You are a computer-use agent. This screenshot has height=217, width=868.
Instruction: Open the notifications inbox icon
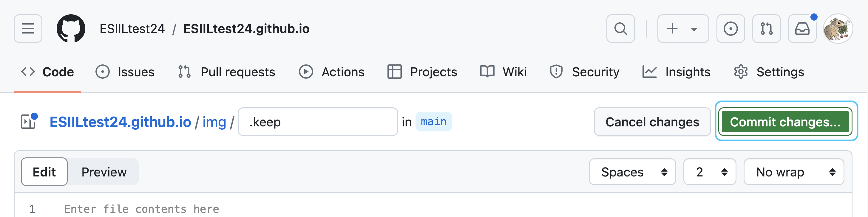click(802, 29)
